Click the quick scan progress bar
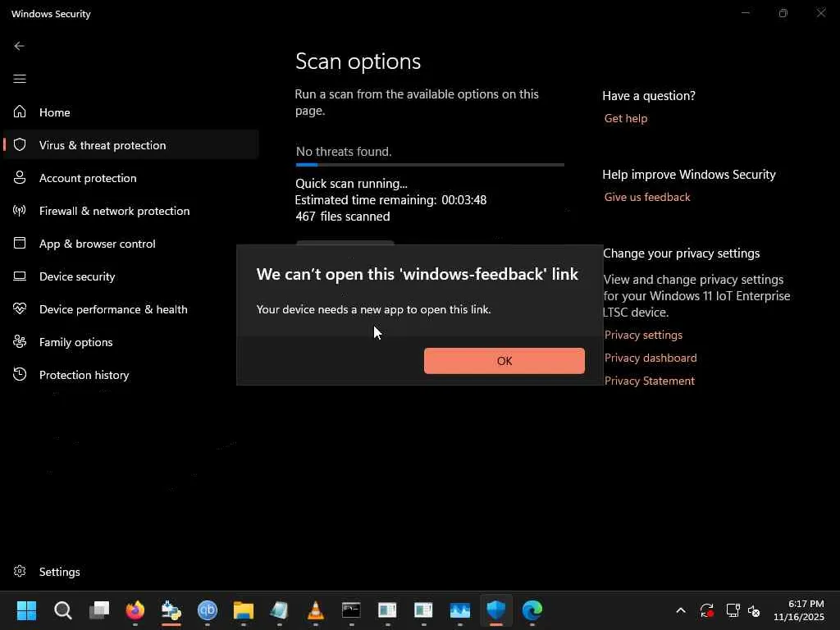The width and height of the screenshot is (840, 630). (430, 165)
